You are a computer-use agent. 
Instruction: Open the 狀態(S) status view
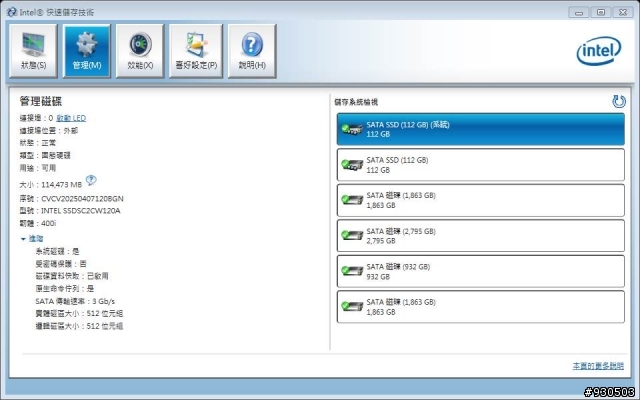pyautogui.click(x=33, y=51)
